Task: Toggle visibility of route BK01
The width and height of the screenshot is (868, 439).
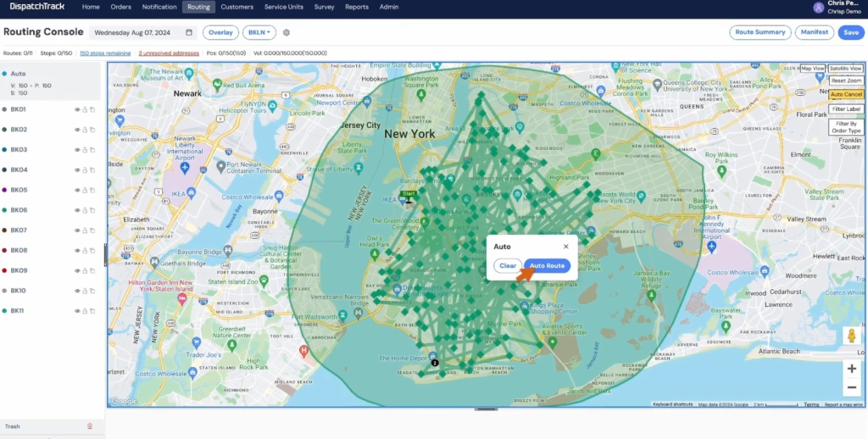Action: pos(77,109)
